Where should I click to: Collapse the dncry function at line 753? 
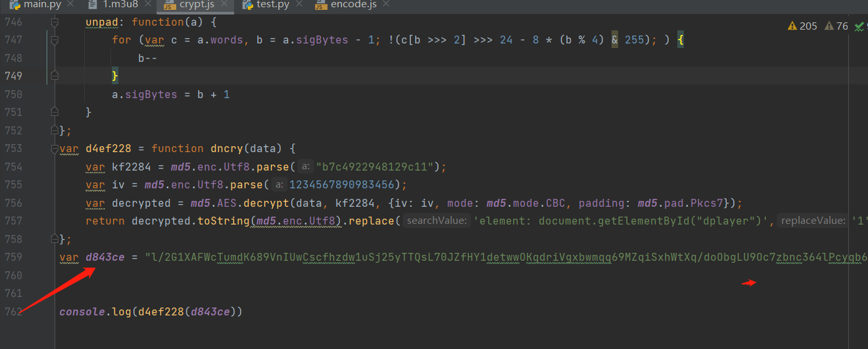pyautogui.click(x=55, y=149)
